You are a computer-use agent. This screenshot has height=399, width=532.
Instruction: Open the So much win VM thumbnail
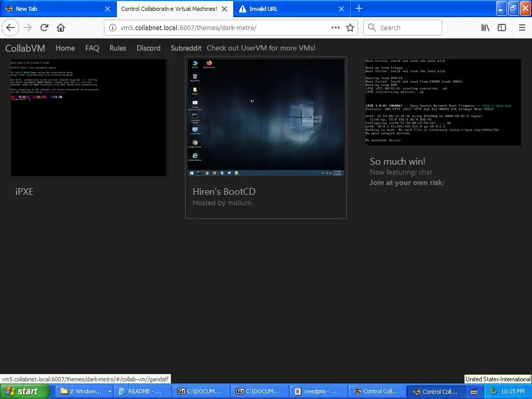443,102
